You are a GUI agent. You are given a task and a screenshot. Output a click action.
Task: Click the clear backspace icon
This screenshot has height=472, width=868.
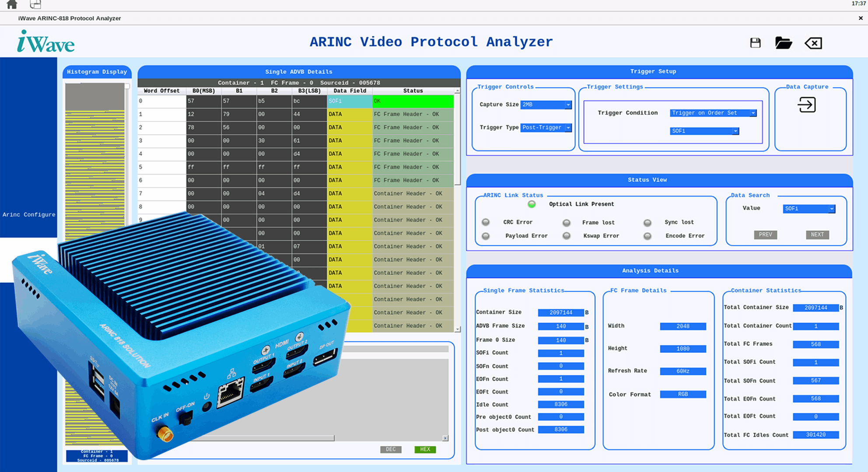[813, 43]
